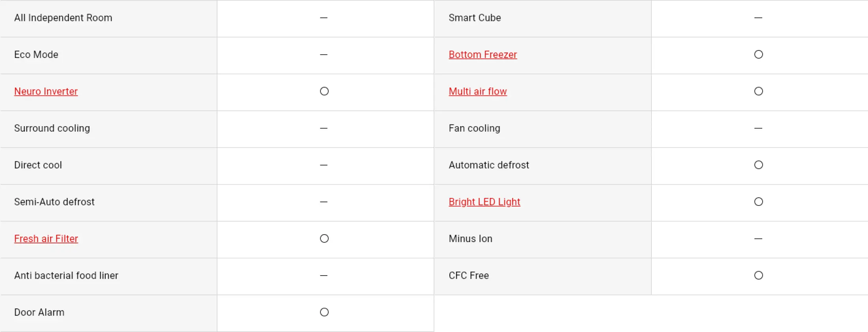Click the circle mark for Fresh air Filter
Viewport: 868px width, 332px height.
point(324,239)
